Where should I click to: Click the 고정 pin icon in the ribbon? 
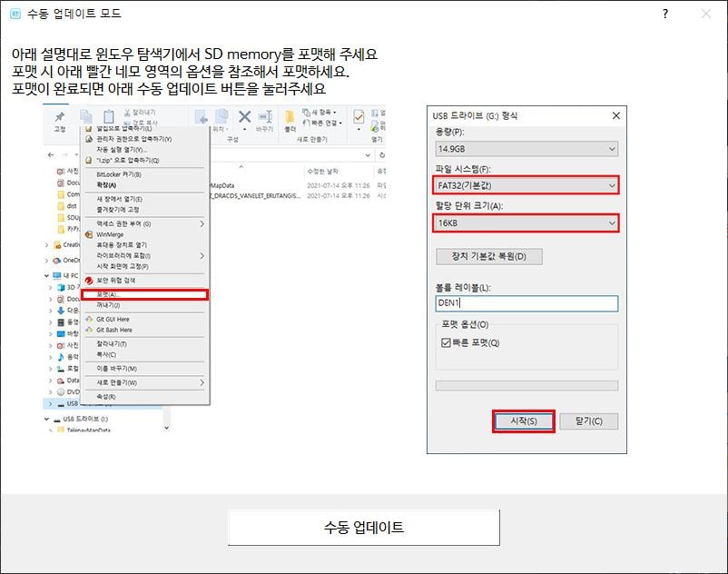pos(60,118)
